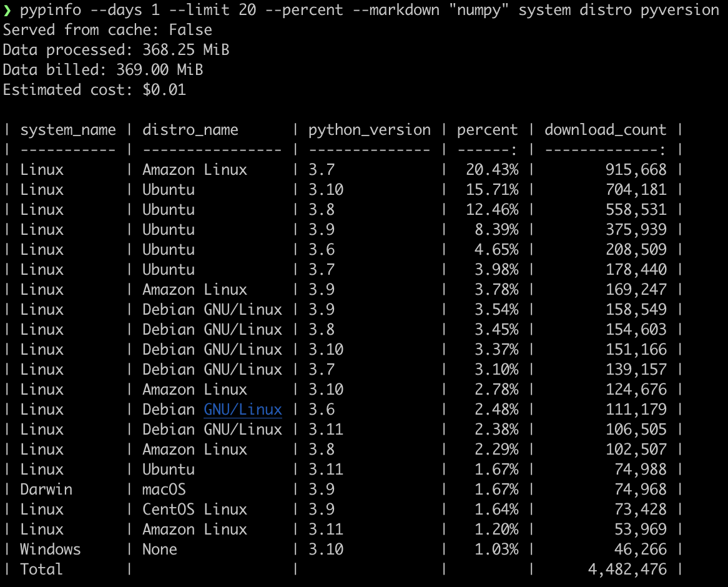Click the Windows system name
The image size is (728, 587).
50,549
